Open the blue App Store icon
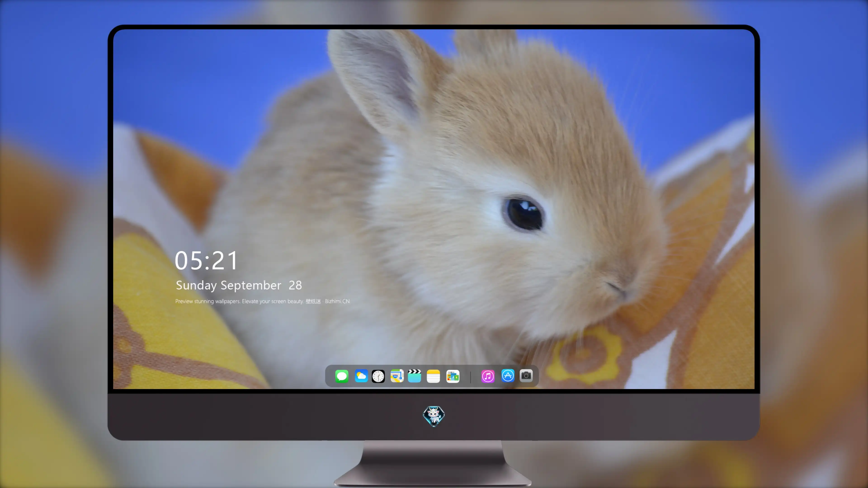The image size is (868, 488). [x=508, y=375]
